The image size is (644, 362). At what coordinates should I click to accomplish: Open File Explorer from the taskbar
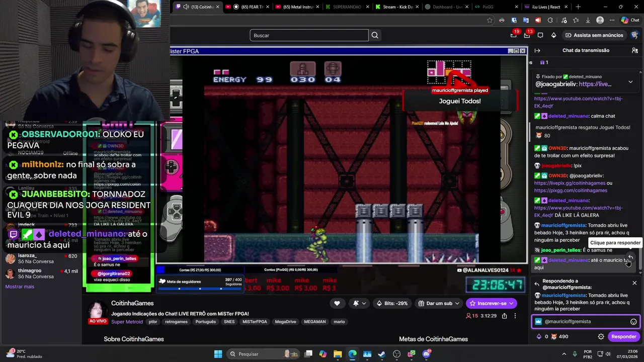click(338, 354)
